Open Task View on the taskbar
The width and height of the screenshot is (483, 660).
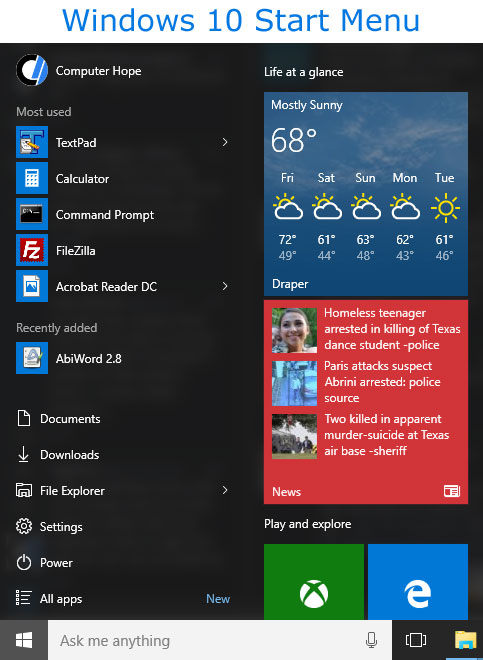[416, 640]
